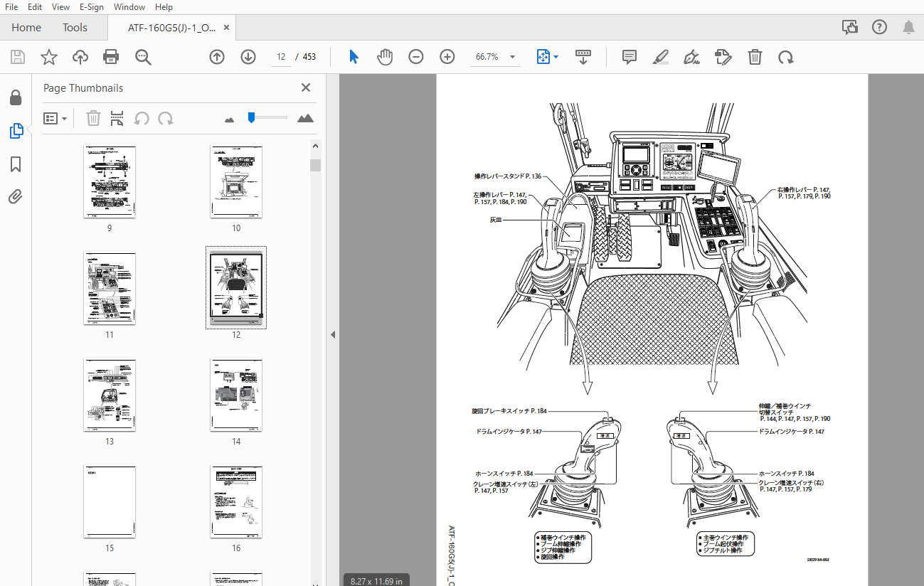Adjust the thumbnail size slider handle
The height and width of the screenshot is (586, 924).
pos(251,117)
